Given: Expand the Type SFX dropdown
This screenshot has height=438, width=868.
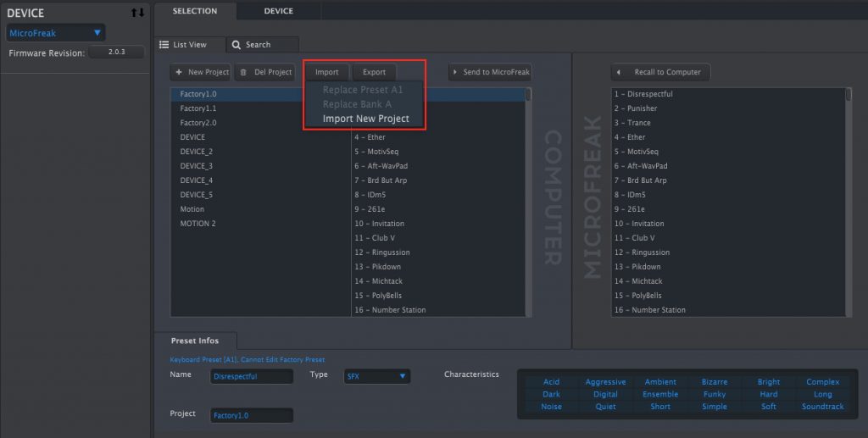Looking at the screenshot, I should coord(376,376).
